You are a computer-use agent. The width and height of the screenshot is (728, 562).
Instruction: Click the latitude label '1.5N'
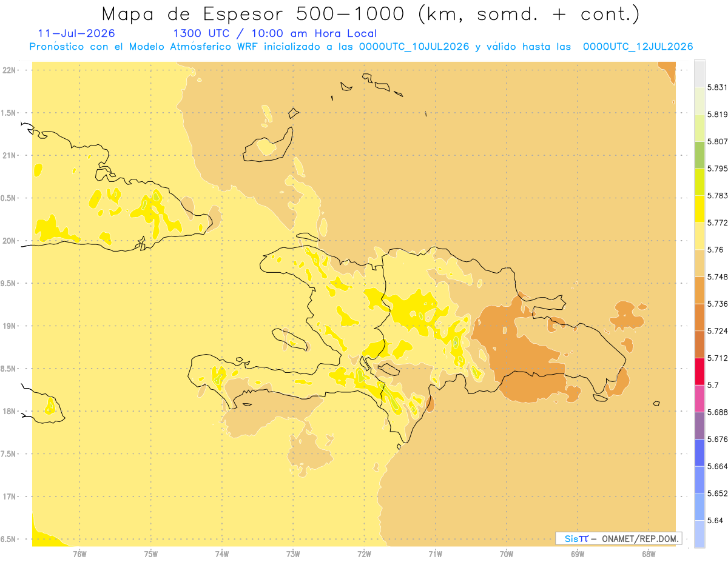click(8, 113)
